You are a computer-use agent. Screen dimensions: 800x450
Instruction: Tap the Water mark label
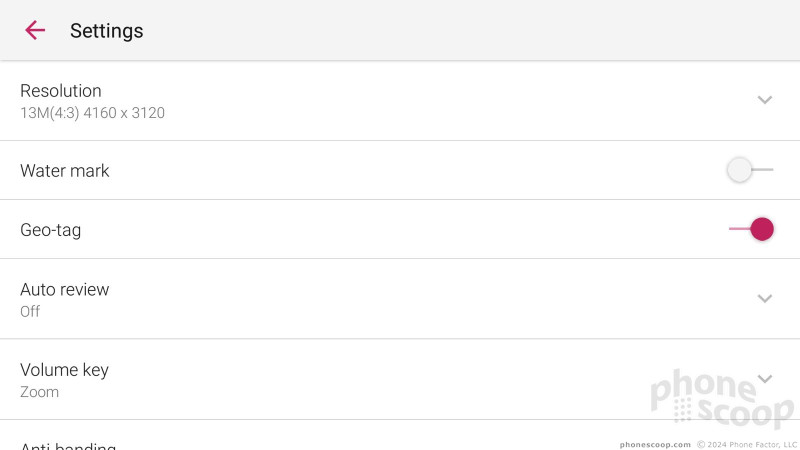[65, 170]
